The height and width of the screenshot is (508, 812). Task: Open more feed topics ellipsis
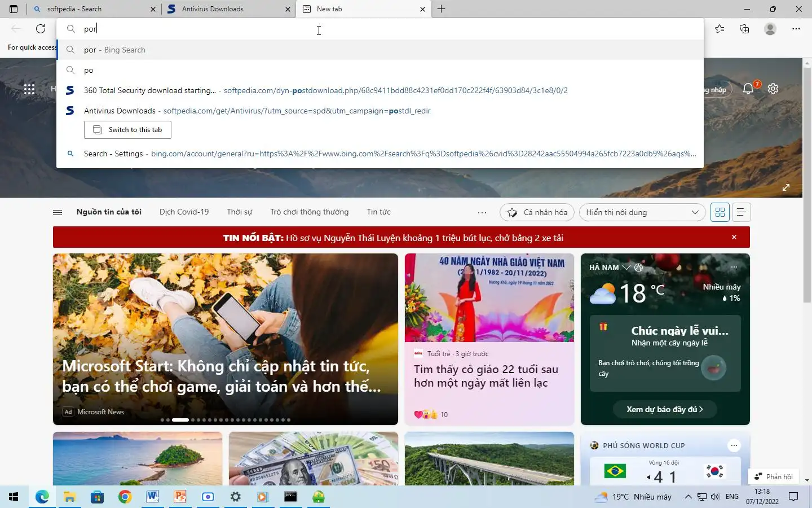(482, 212)
